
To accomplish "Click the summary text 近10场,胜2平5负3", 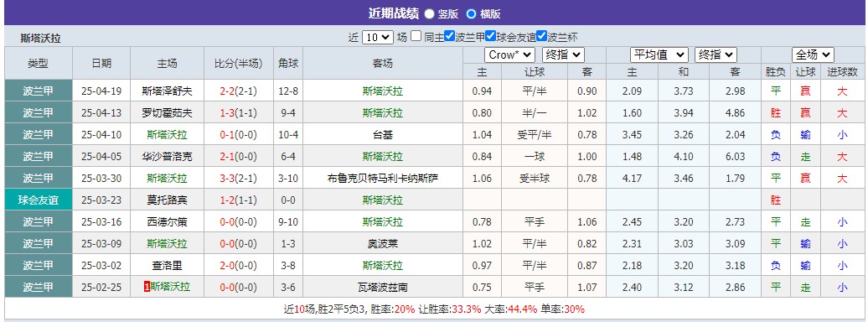I will coord(325,309).
